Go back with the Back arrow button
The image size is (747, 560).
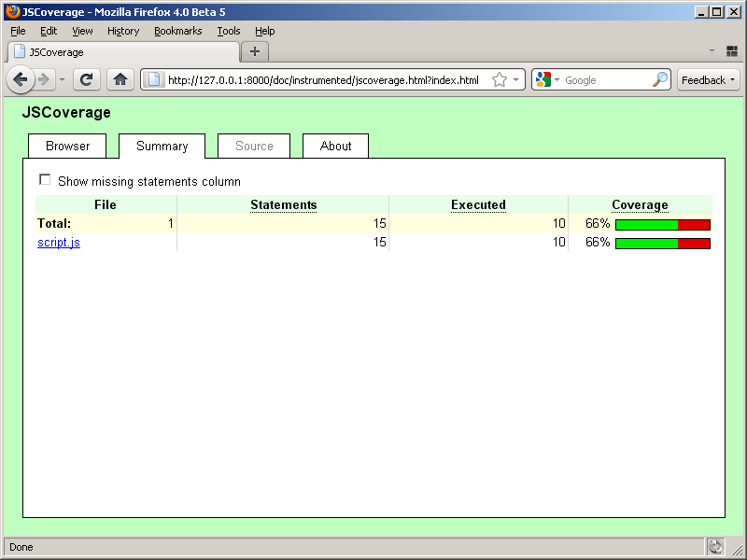tap(21, 79)
